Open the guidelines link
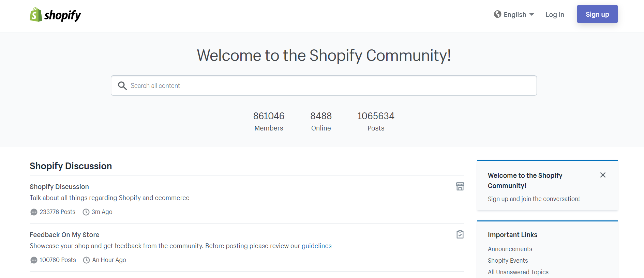644x278 pixels. [x=316, y=246]
